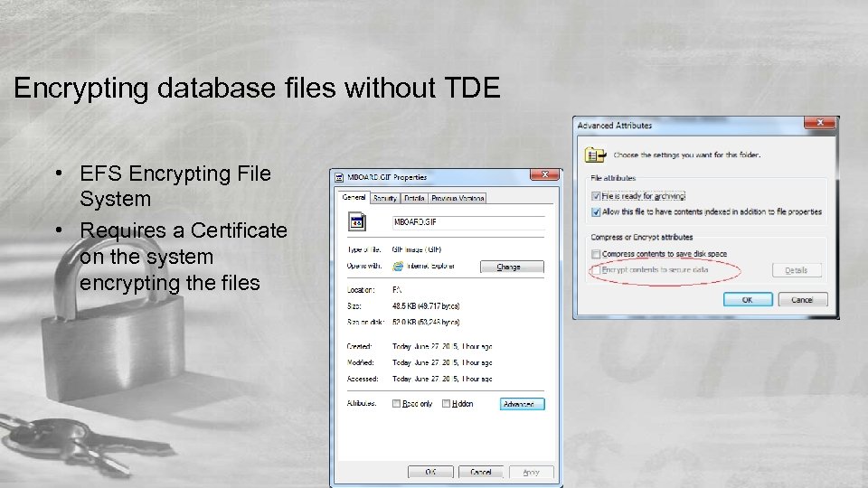
Task: Click the Location value 'F:\'
Action: [396, 290]
